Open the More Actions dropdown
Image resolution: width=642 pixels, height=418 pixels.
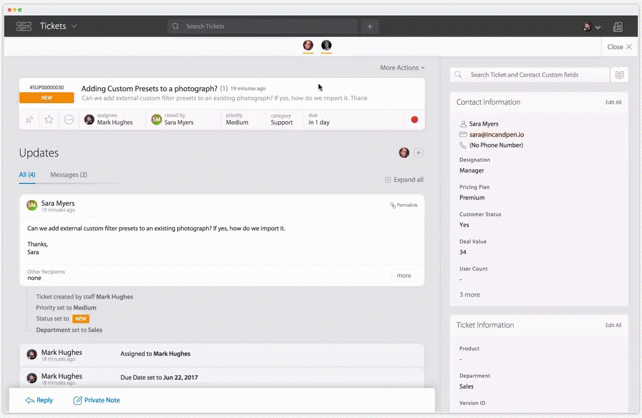(402, 68)
